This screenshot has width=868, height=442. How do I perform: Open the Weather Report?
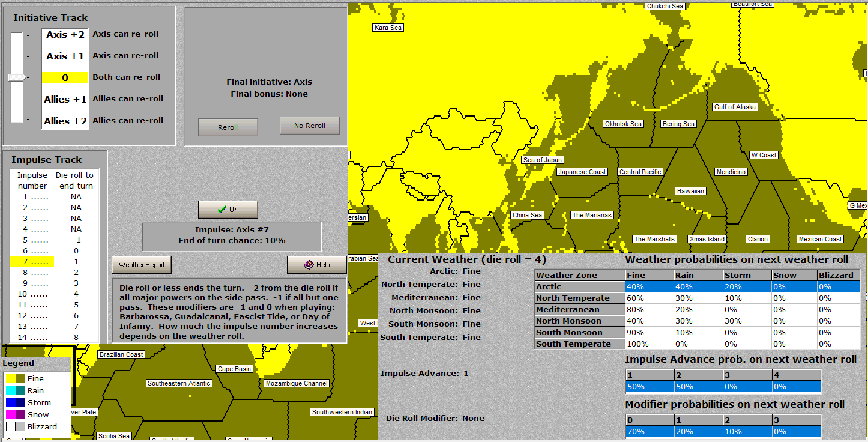[142, 265]
